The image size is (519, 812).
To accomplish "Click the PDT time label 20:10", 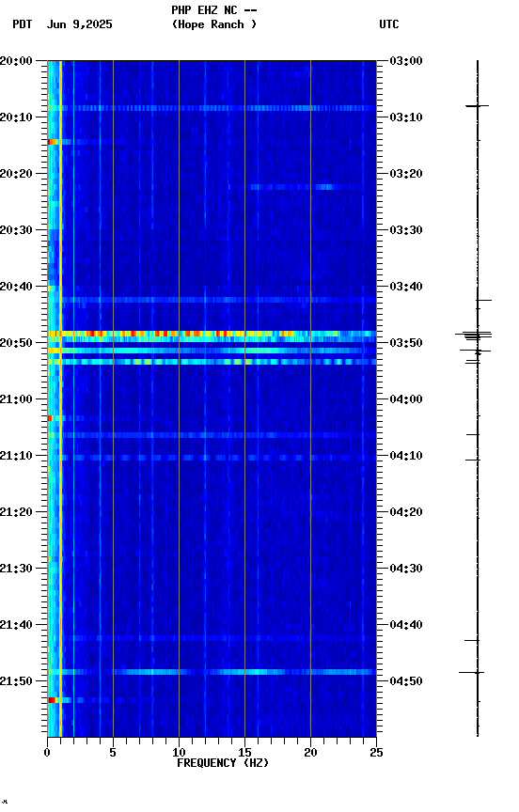I will point(16,117).
